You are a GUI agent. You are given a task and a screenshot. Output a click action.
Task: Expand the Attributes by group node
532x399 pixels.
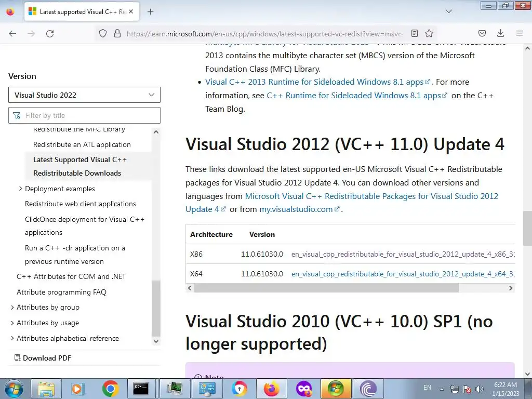(x=12, y=308)
